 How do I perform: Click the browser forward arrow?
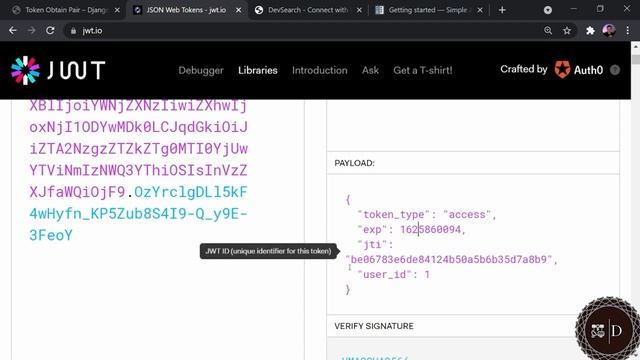pyautogui.click(x=31, y=31)
